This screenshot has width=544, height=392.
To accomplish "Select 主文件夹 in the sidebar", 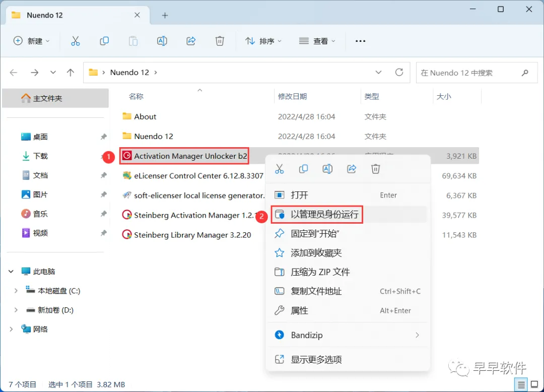I will point(55,98).
